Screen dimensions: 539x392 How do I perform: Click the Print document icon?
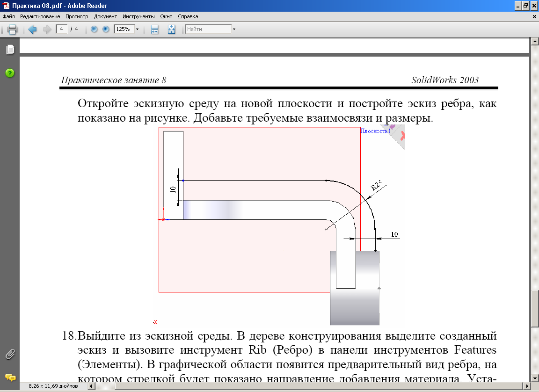(12, 29)
